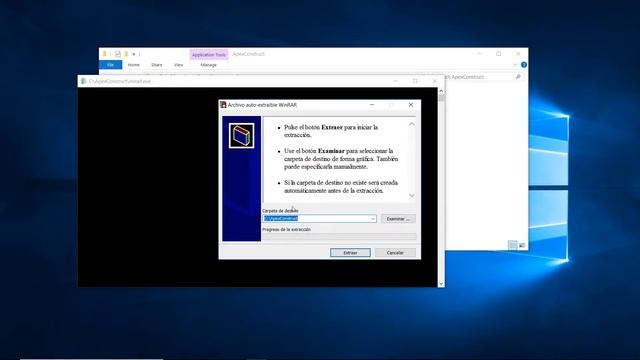Click the console window scrollbar up arrow
The image size is (640, 360).
pos(441,91)
